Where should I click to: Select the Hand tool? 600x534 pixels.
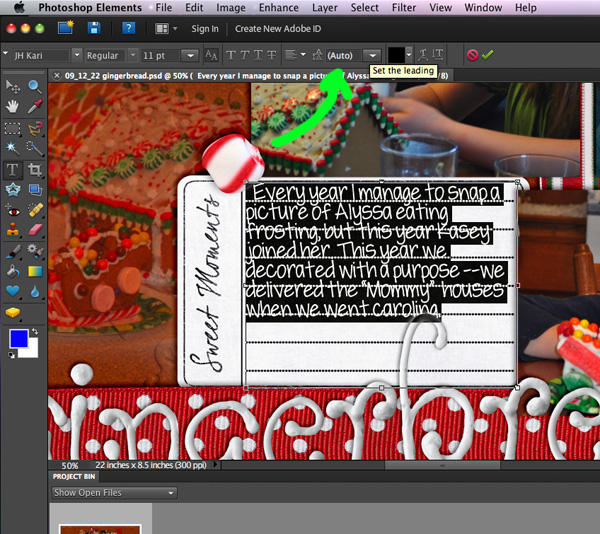tap(13, 107)
